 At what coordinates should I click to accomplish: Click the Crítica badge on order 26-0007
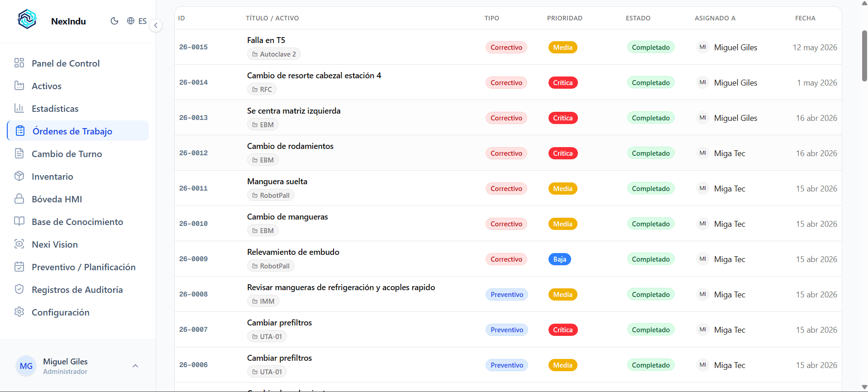(x=563, y=330)
